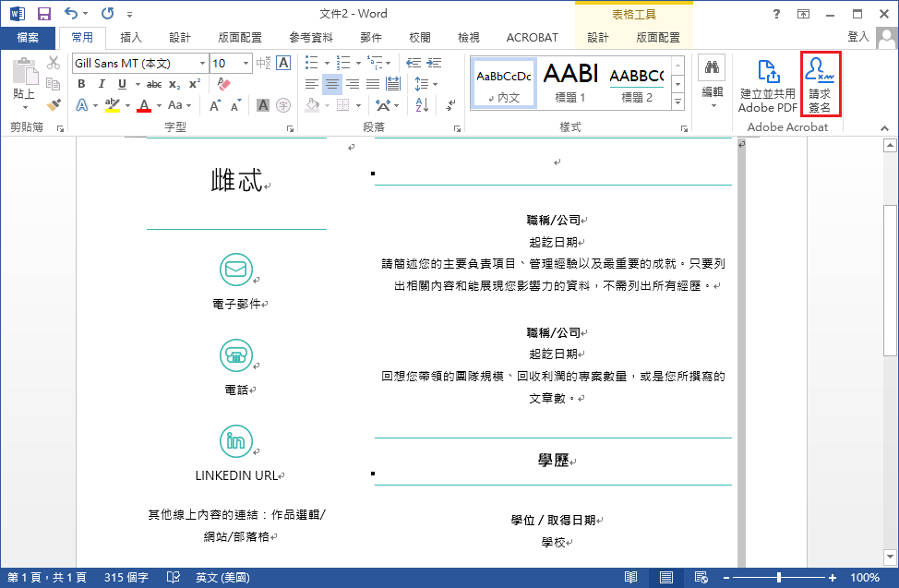Click the 登入 sign-in link
This screenshot has height=588, width=899.
point(858,37)
